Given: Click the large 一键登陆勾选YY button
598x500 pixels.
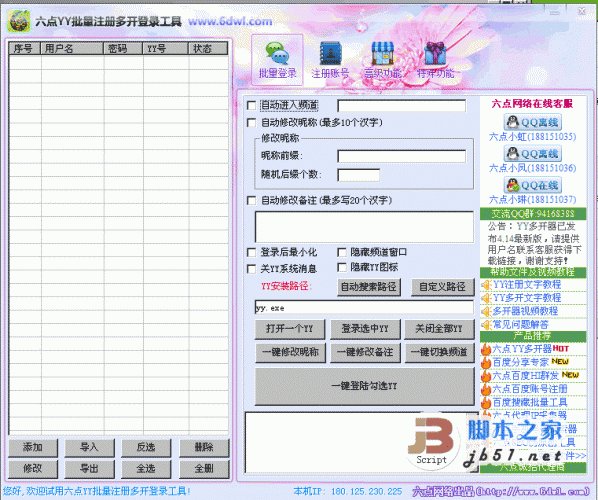Looking at the screenshot, I should 365,386.
